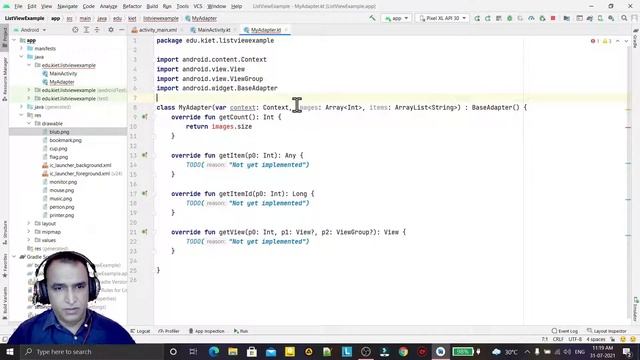Click the gutter override marker beside getView
Viewport: 640px width, 360px height.
click(x=144, y=232)
